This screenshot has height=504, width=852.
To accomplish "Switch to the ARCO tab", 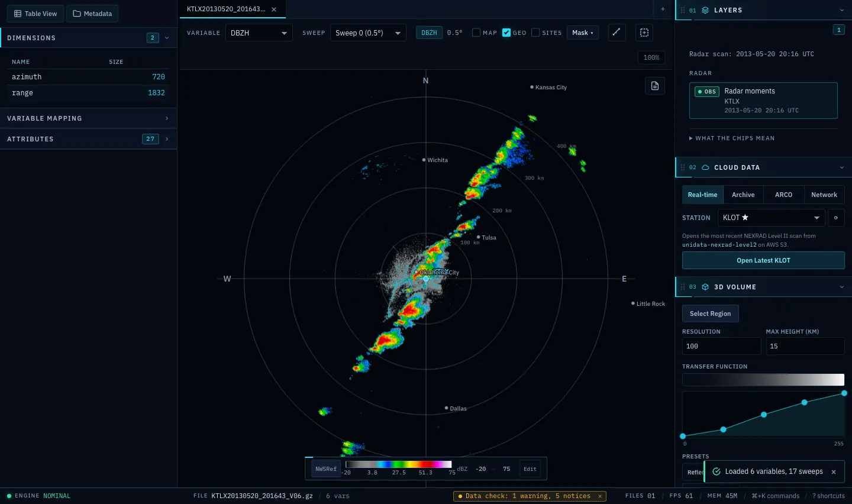I will tap(783, 195).
